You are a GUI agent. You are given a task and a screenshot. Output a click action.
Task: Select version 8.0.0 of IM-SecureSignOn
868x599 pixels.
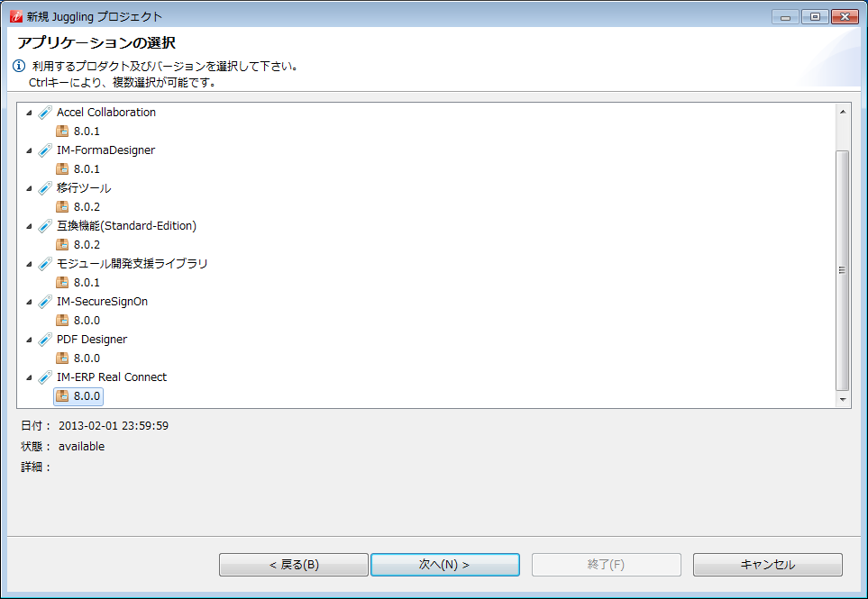(x=87, y=321)
